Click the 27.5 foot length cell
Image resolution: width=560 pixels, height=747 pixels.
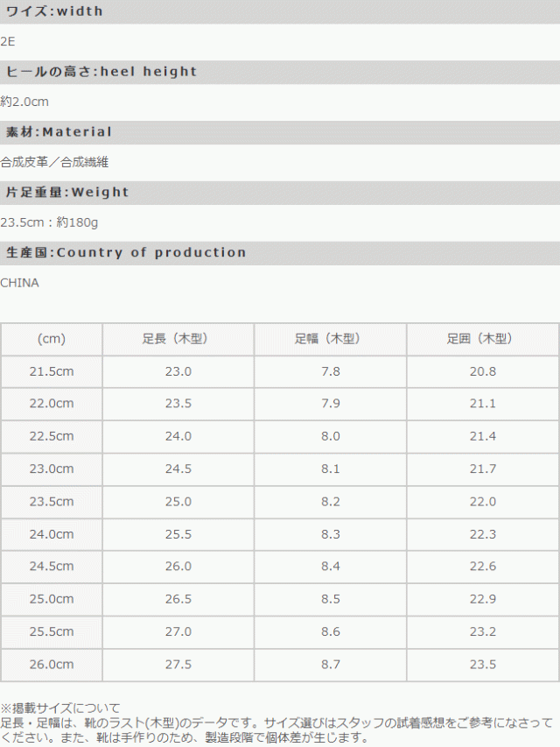178,665
